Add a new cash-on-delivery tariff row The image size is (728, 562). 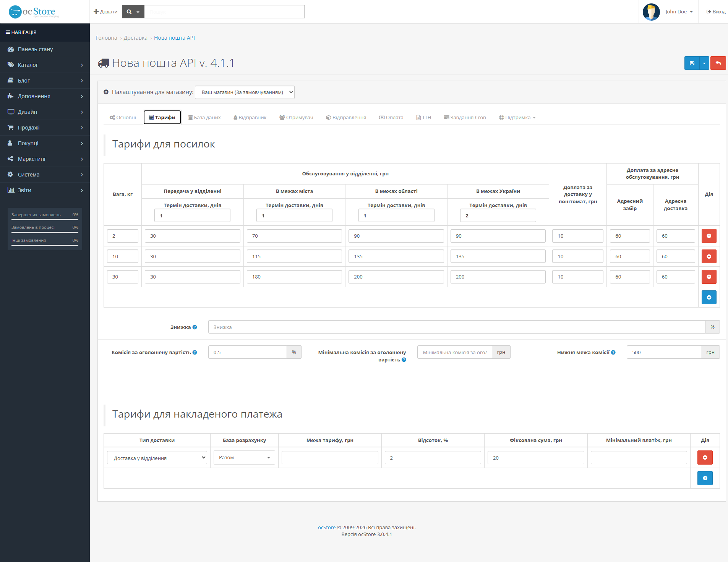pos(705,478)
